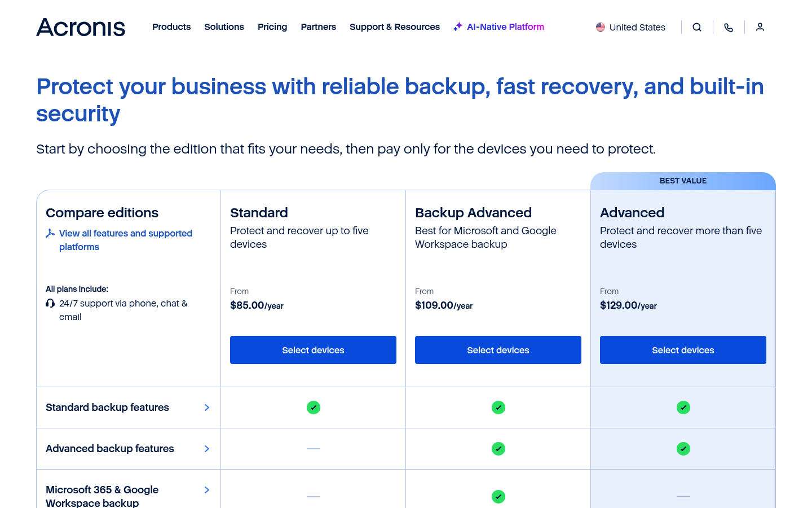Click Backup Advanced check for Advanced backup features

point(498,449)
